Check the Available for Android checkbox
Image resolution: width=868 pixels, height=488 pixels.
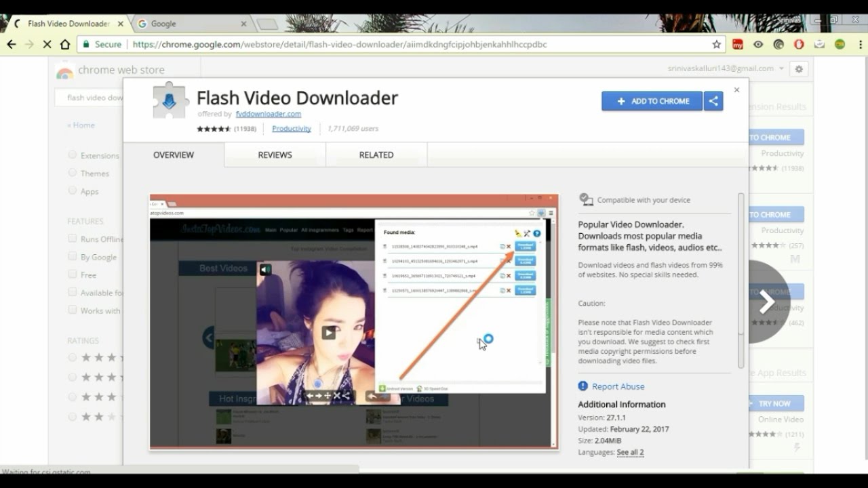tap(73, 292)
